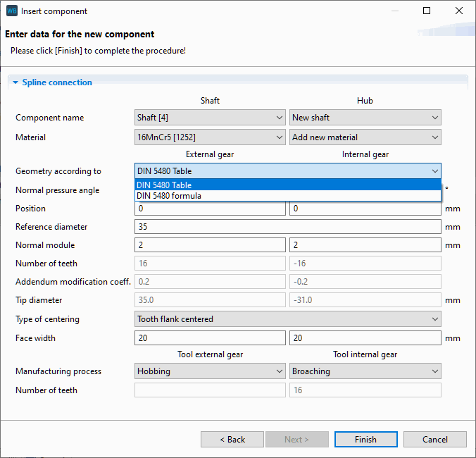Screen dimensions: 476x458
Task: Click the Reference diameter input field
Action: [287, 227]
